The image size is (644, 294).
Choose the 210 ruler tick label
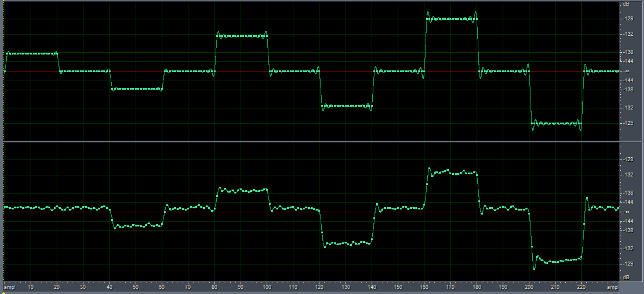tap(556, 287)
